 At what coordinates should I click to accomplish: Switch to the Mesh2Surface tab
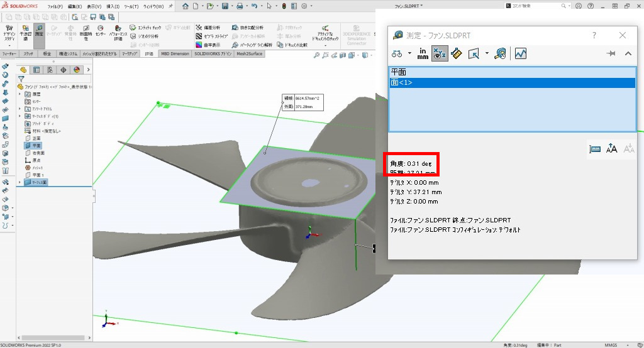point(249,54)
